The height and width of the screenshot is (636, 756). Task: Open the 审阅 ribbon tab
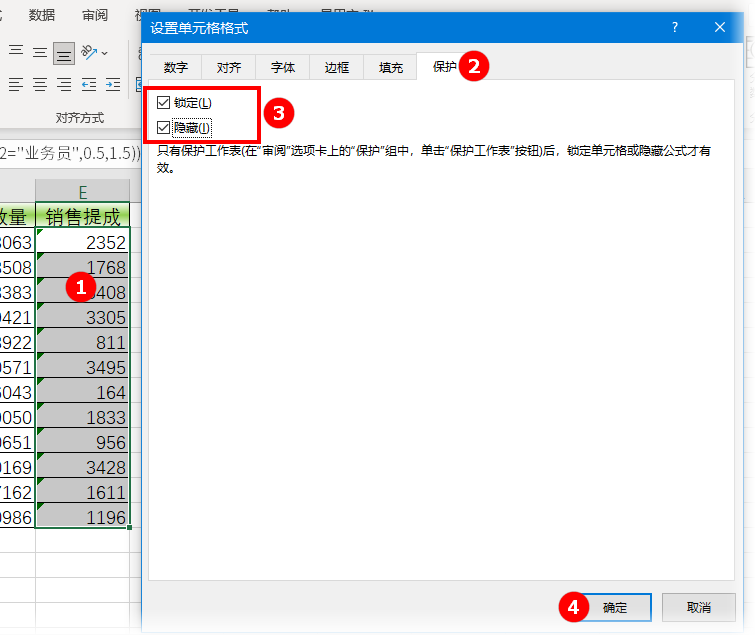click(94, 15)
